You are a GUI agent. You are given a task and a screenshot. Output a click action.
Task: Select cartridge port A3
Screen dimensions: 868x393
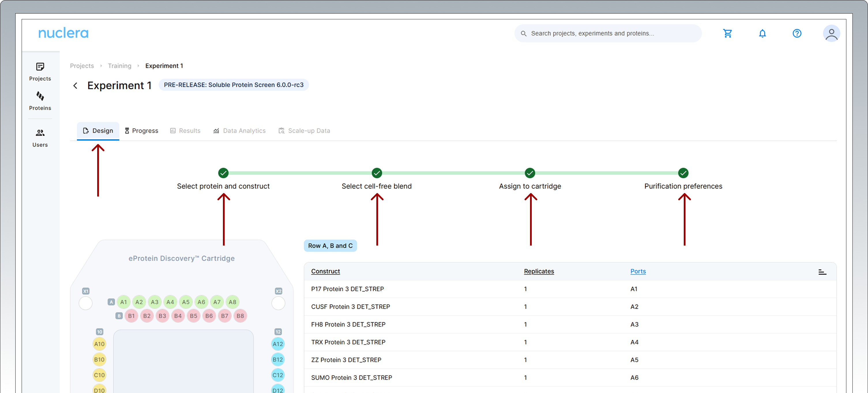coord(155,302)
